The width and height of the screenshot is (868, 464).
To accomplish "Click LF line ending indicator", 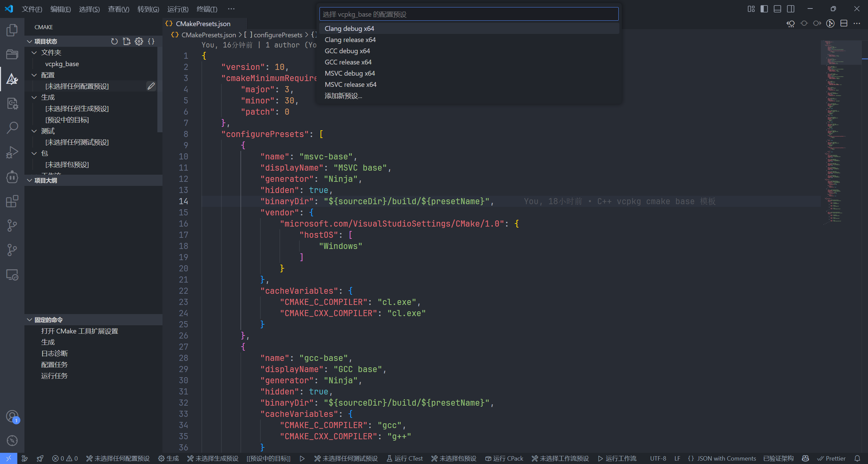I will (x=677, y=459).
